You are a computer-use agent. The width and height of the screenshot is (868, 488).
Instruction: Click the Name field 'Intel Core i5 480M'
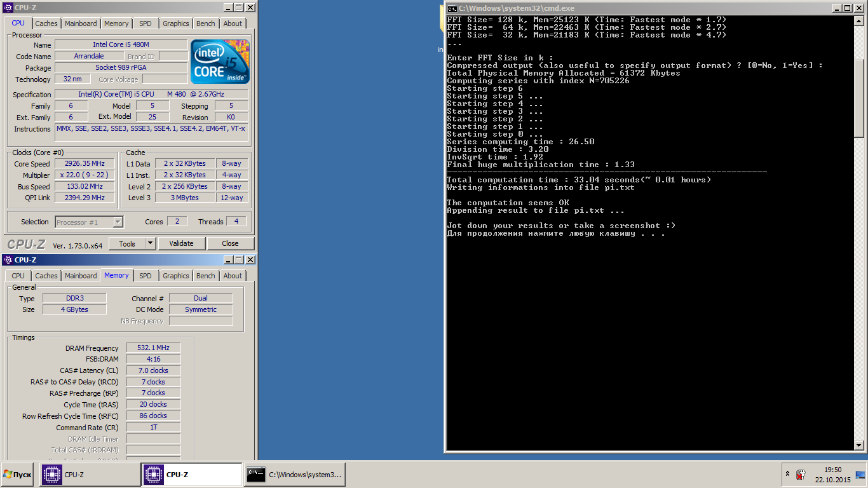pos(121,44)
